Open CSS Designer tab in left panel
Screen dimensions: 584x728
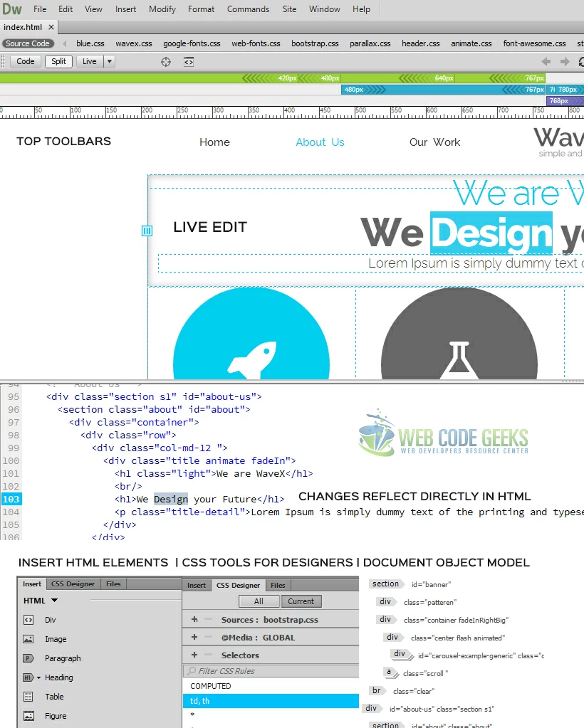[73, 584]
